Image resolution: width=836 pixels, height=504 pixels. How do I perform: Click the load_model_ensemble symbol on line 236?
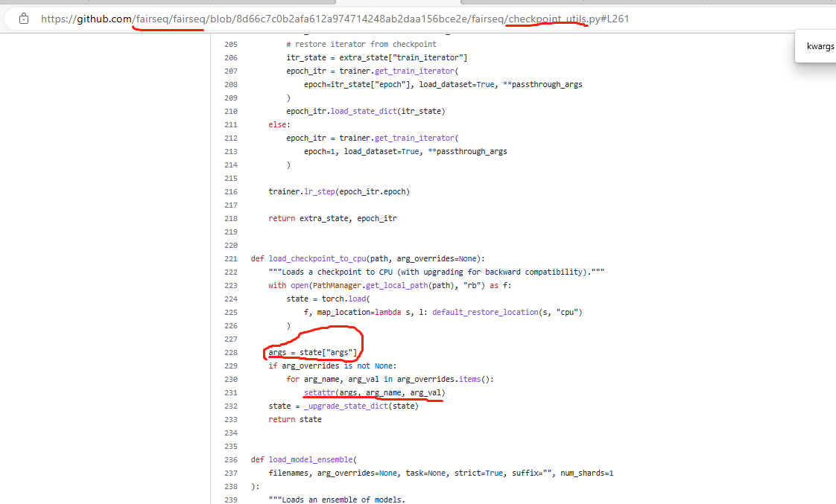click(x=311, y=459)
